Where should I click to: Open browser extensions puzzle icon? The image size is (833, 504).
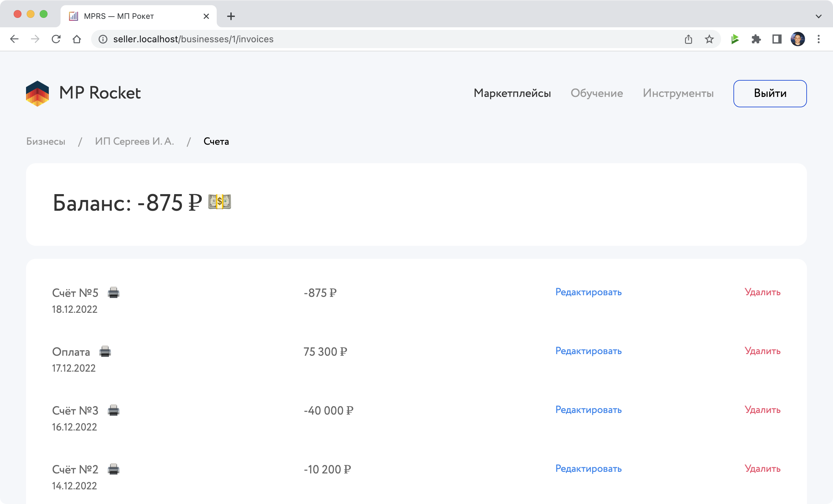click(756, 39)
